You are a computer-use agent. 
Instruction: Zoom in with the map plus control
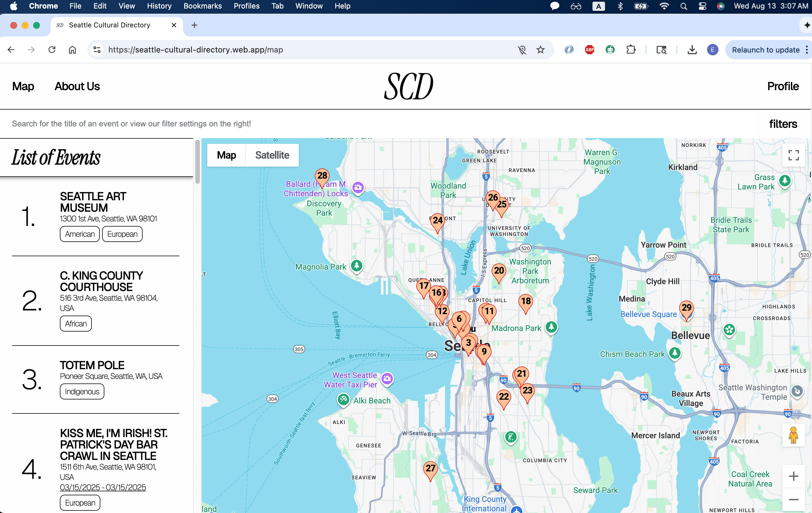[793, 476]
